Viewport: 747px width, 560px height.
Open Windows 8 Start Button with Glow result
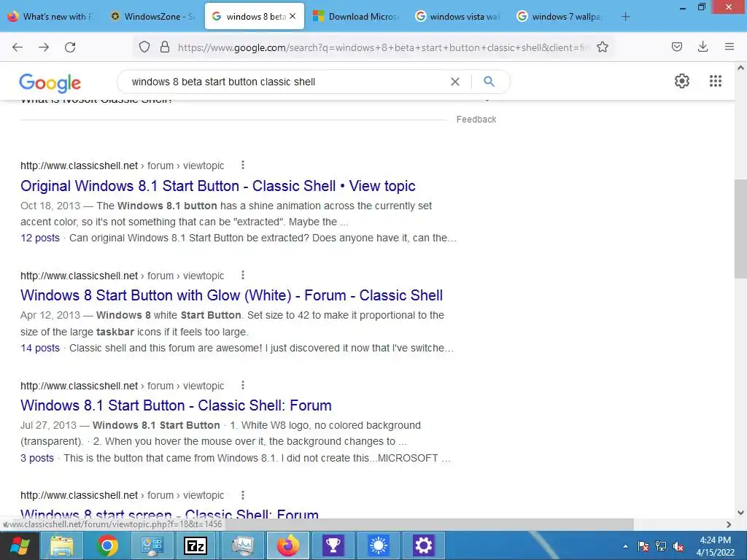(231, 295)
